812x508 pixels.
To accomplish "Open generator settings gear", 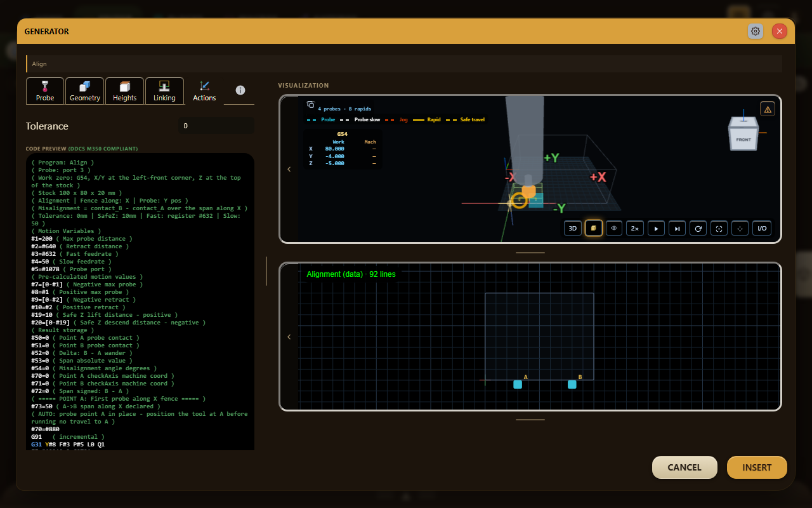I will 756,31.
